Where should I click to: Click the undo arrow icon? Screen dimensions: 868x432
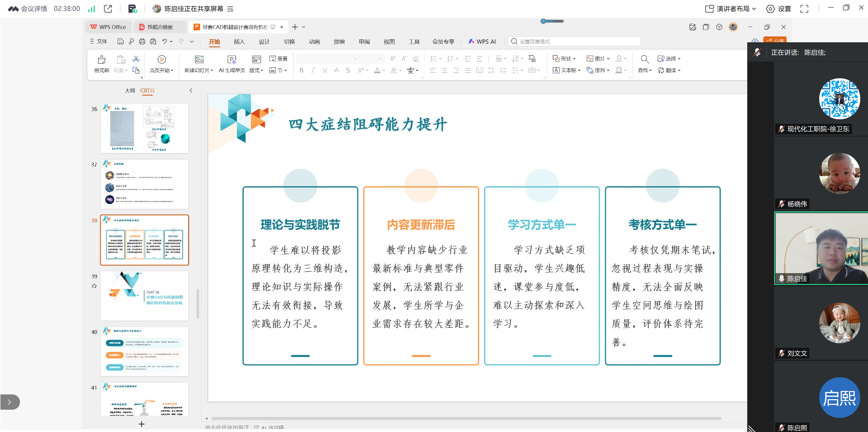tap(164, 41)
